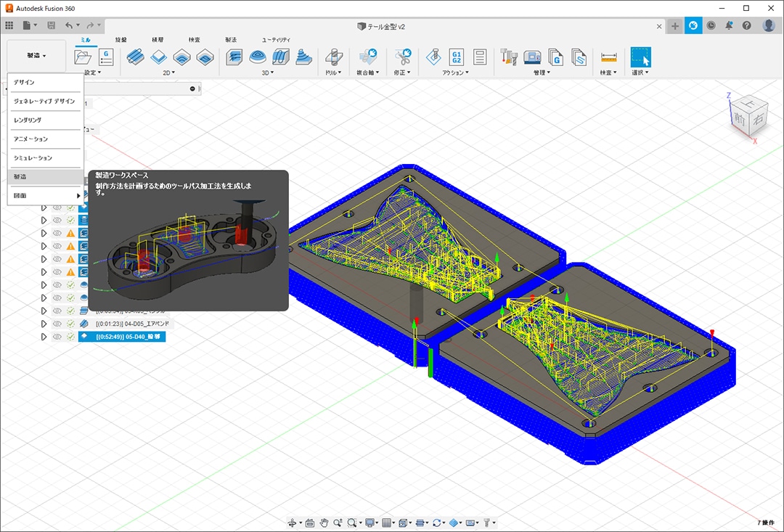Toggle visibility eye of 05-D40 operation
Viewport: 784px width, 532px height.
coord(57,337)
